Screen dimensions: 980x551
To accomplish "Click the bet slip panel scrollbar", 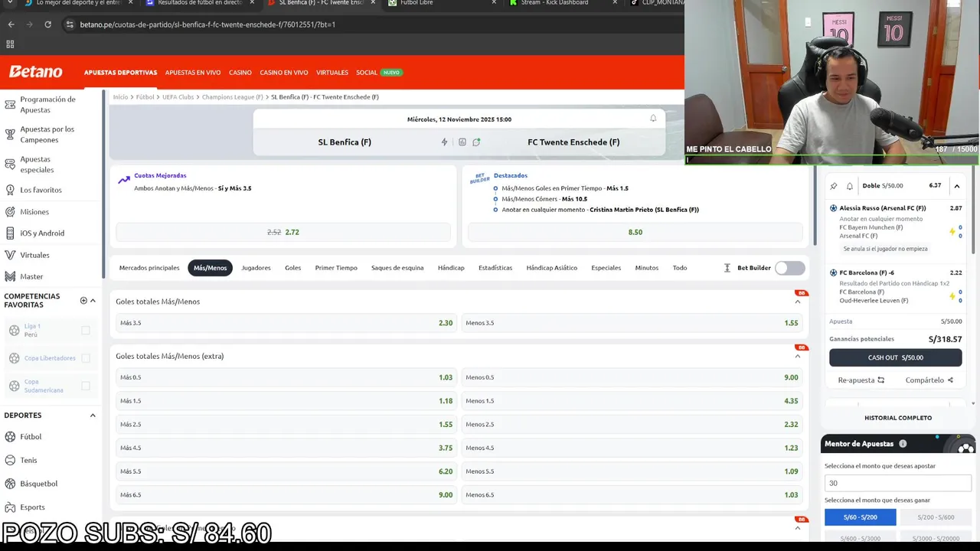I will (x=974, y=210).
